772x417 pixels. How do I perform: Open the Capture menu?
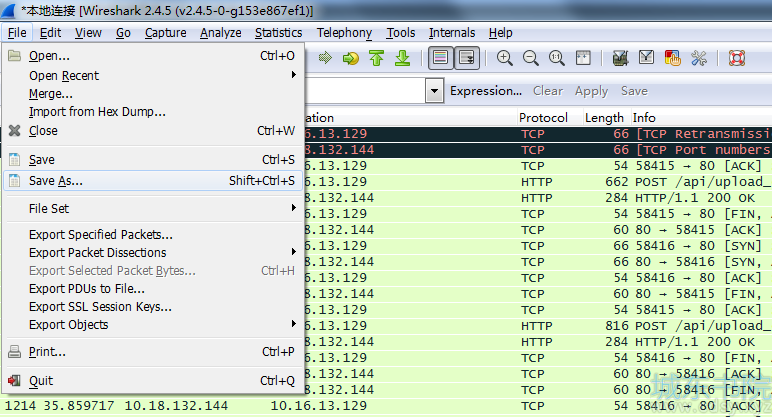[165, 33]
